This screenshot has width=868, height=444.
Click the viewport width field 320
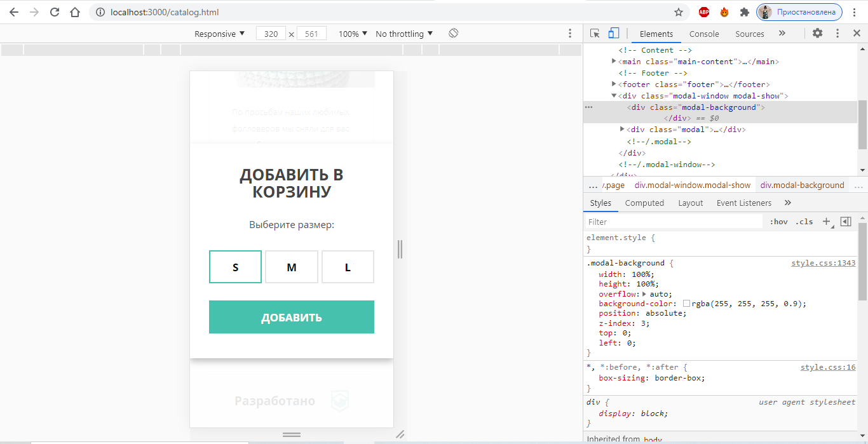271,34
